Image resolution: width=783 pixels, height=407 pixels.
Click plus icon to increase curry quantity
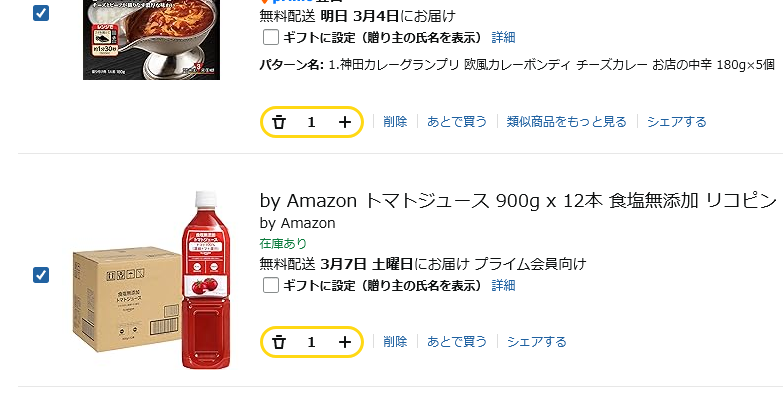pos(345,122)
